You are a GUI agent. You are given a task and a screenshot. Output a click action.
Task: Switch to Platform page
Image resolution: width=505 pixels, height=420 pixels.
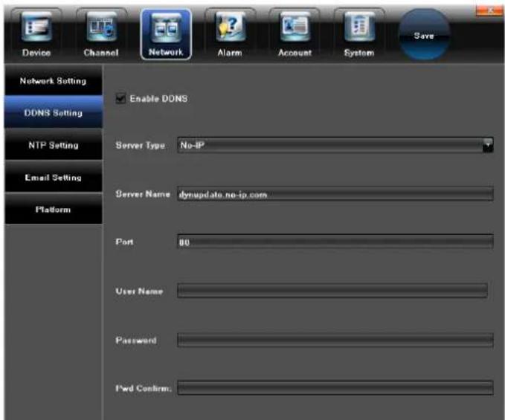[54, 209]
